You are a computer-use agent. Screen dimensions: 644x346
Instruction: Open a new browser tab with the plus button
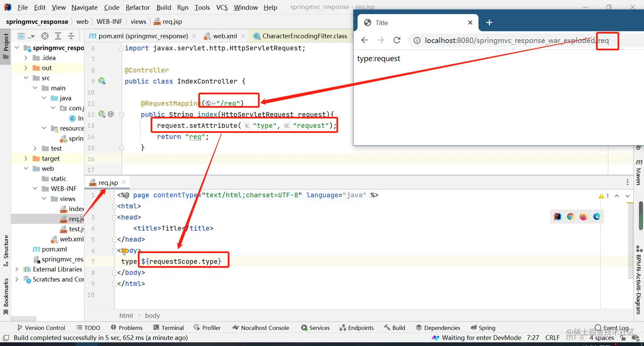point(489,23)
